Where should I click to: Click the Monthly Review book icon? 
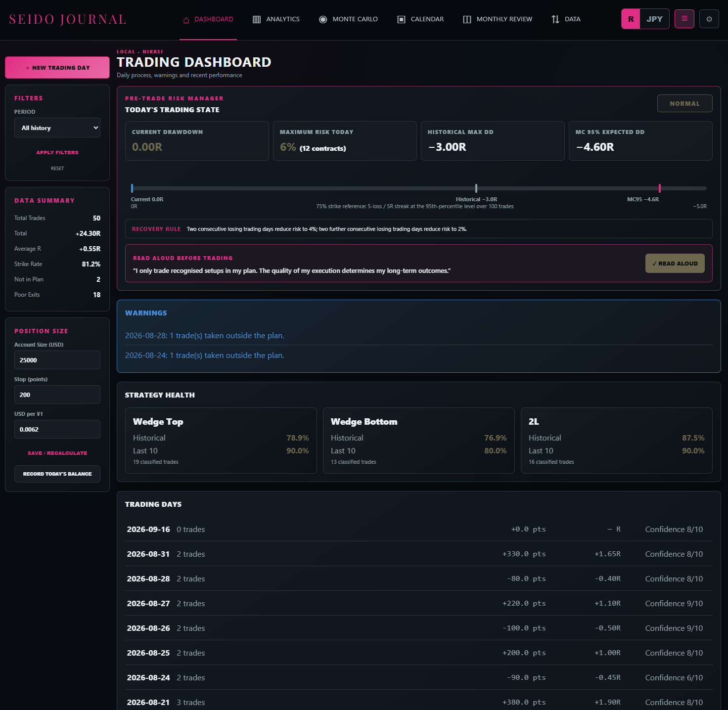[467, 19]
